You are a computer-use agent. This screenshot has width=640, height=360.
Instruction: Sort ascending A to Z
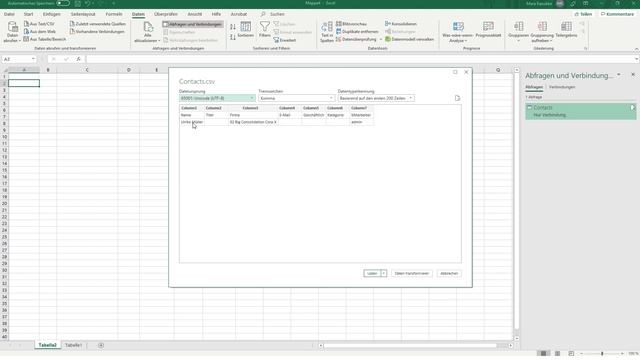pyautogui.click(x=233, y=27)
